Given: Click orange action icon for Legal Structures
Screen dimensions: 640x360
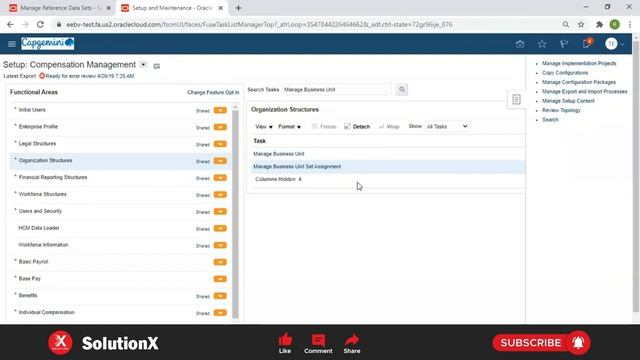Looking at the screenshot, I should pyautogui.click(x=220, y=144).
